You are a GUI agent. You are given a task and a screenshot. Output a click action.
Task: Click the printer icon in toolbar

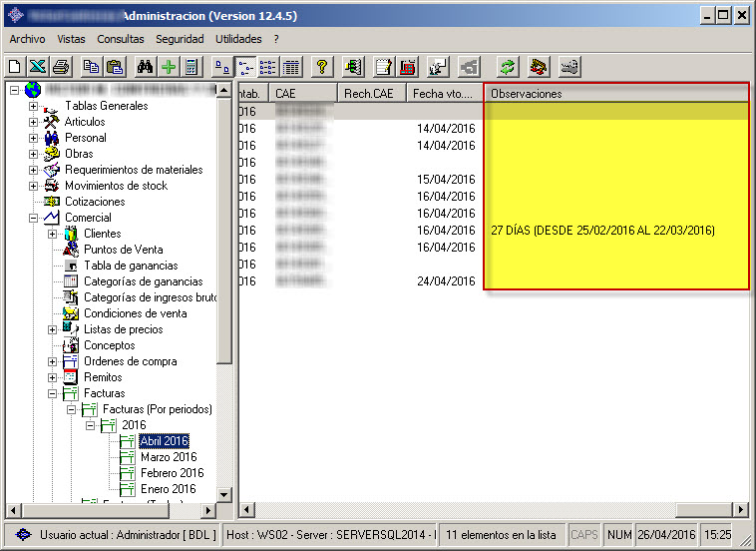[61, 67]
